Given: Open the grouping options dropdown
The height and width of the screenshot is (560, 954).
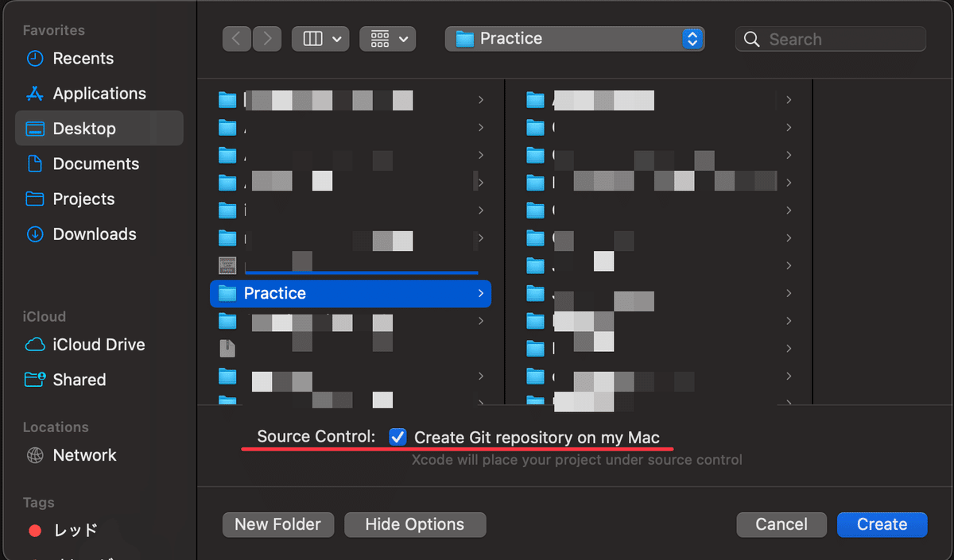Looking at the screenshot, I should [x=388, y=38].
